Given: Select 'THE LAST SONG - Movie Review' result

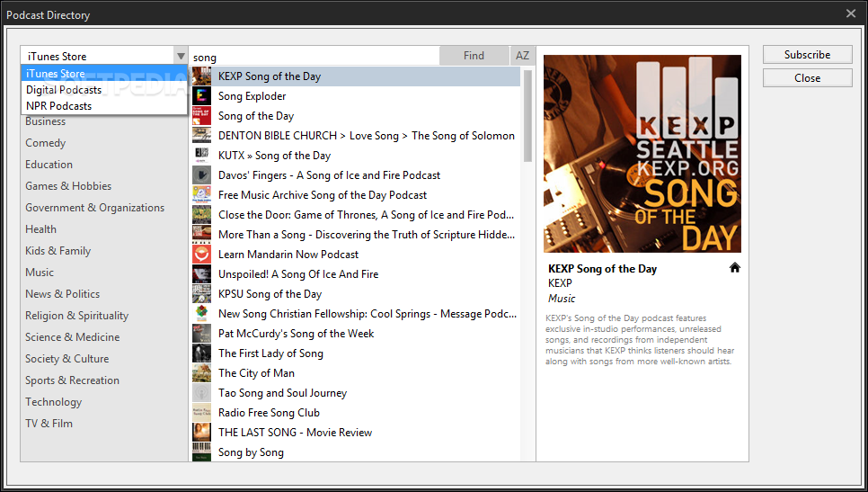Looking at the screenshot, I should pos(295,433).
